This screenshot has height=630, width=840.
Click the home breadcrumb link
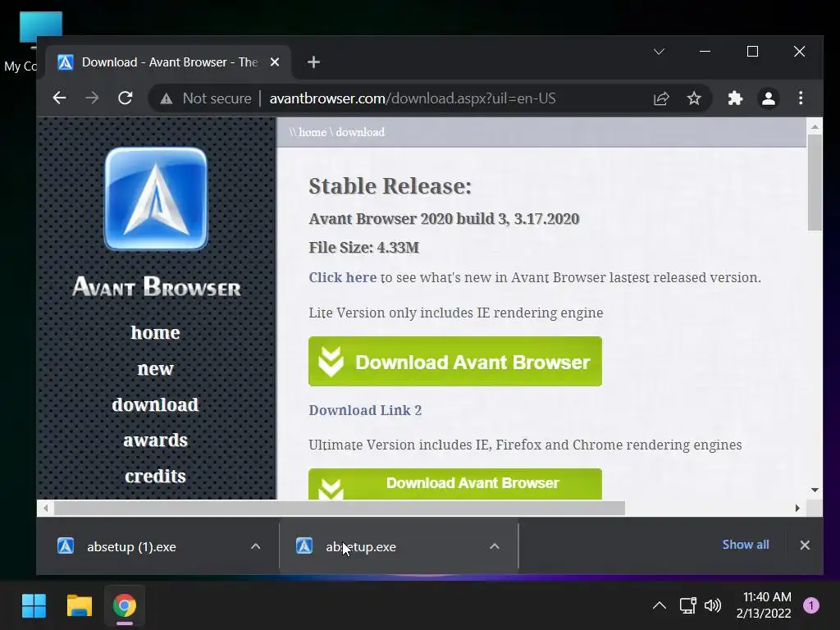tap(313, 132)
